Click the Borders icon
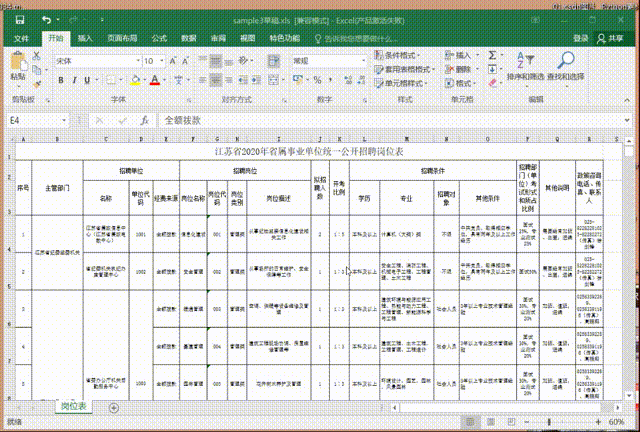The width and height of the screenshot is (640, 432). click(111, 80)
